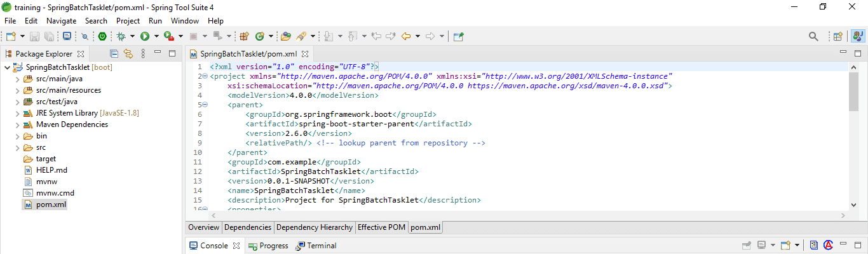Click the editor vertical scrollbar thumb
This screenshot has height=254, width=868.
coord(853,91)
